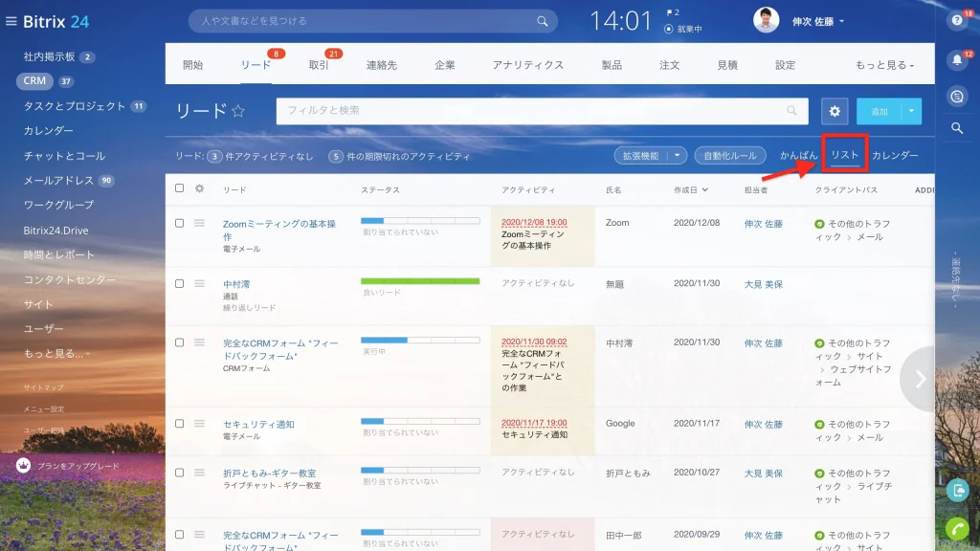Toggle select-all checkbox in table header
The height and width of the screenshot is (551, 980).
pyautogui.click(x=179, y=188)
